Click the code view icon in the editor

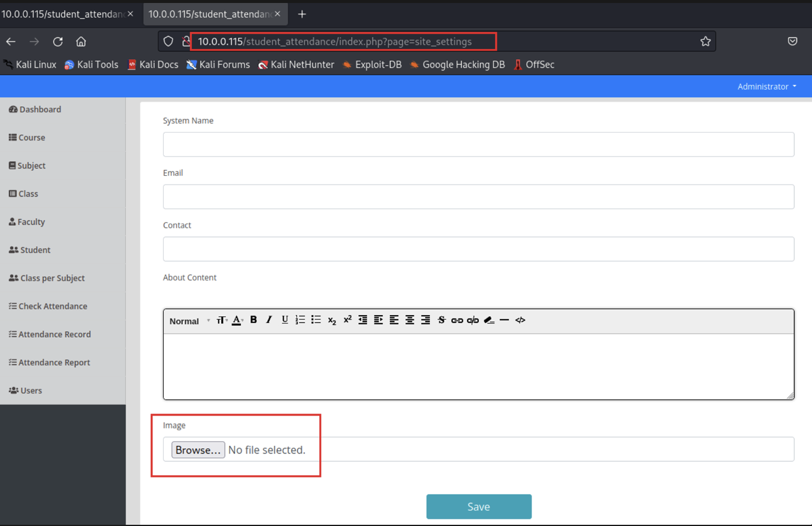tap(520, 320)
